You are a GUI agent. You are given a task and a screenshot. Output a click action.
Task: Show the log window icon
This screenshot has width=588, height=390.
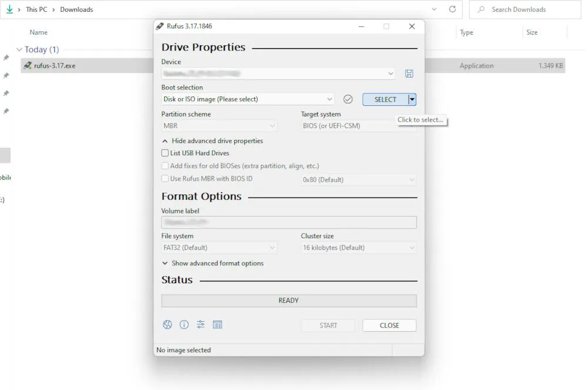click(217, 324)
